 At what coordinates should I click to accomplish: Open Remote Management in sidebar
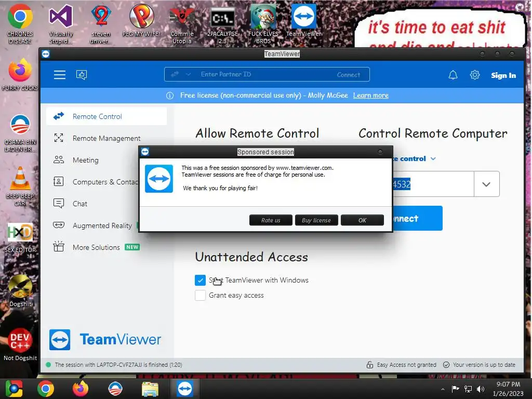click(x=107, y=138)
